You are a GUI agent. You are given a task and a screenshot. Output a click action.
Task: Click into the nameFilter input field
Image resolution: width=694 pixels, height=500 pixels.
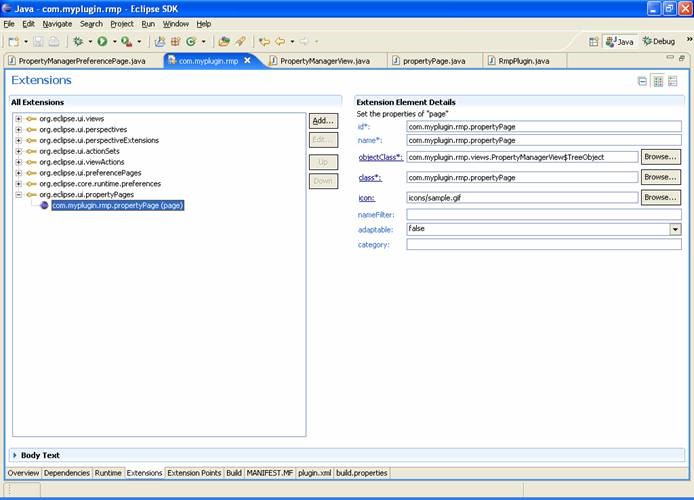[544, 215]
